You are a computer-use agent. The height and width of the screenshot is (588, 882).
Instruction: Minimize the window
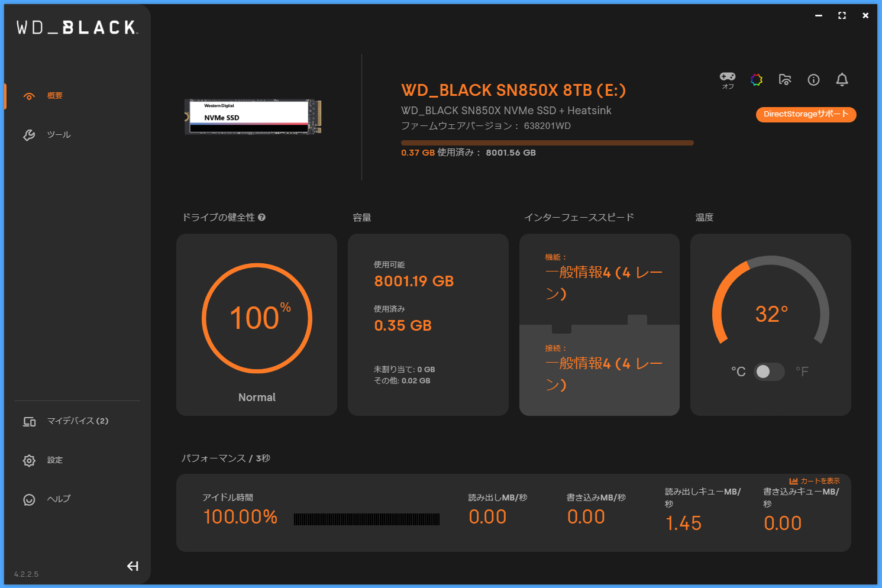tap(819, 15)
